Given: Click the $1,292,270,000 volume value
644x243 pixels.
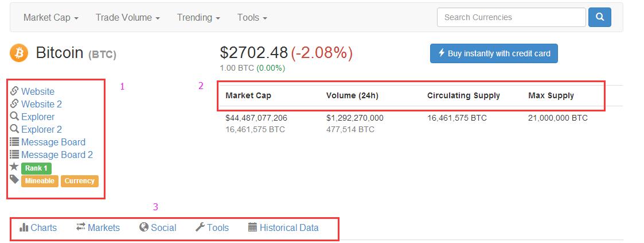Looking at the screenshot, I should click(x=355, y=118).
